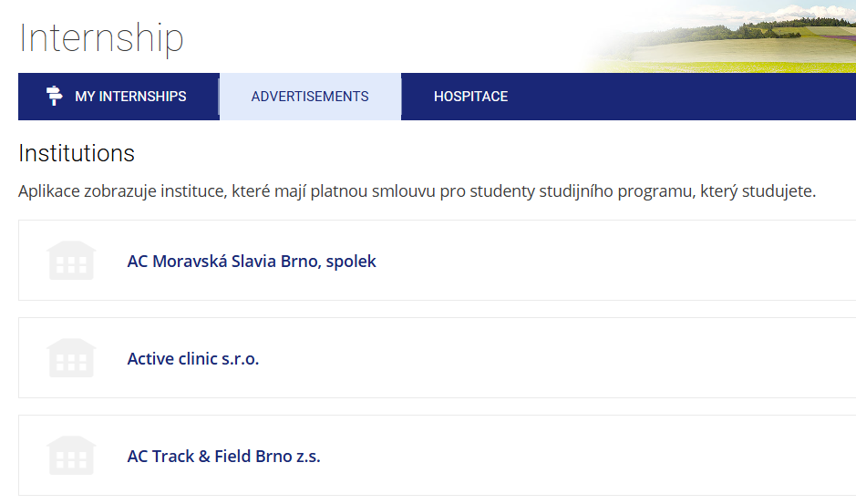This screenshot has height=504, width=856.
Task: Click blank space in the Active clinic card
Action: tap(593, 359)
